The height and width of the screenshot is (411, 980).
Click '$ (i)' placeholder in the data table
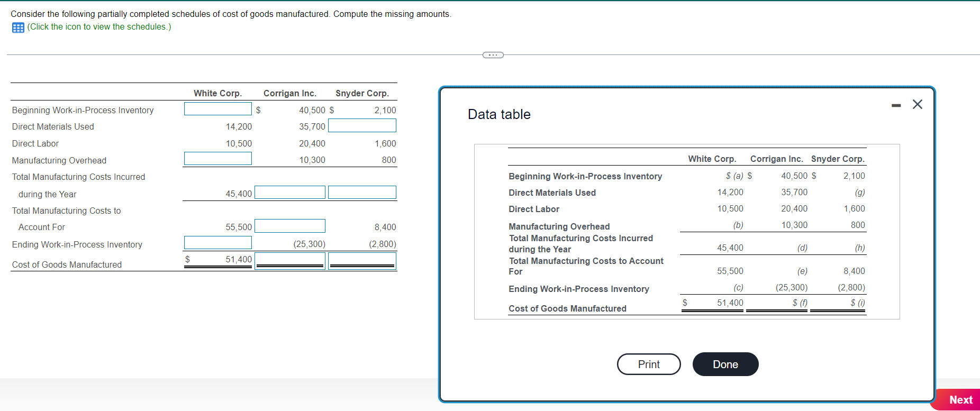[858, 303]
